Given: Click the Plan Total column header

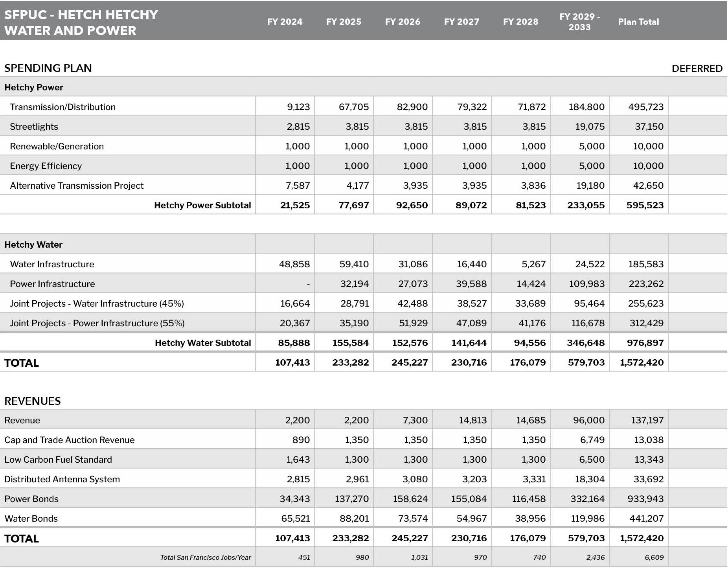Looking at the screenshot, I should pyautogui.click(x=638, y=22).
